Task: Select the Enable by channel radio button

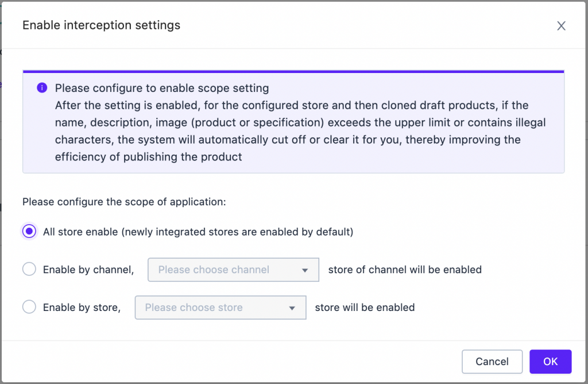Action: pyautogui.click(x=29, y=269)
